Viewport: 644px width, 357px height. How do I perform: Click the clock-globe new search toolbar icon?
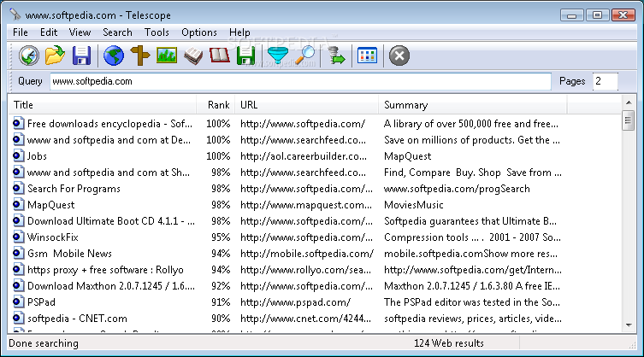click(x=29, y=56)
